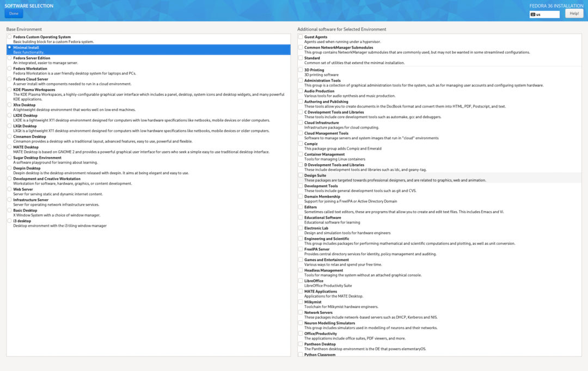Select the LXQt Desktop radio button
588x371 pixels.
pyautogui.click(x=9, y=126)
